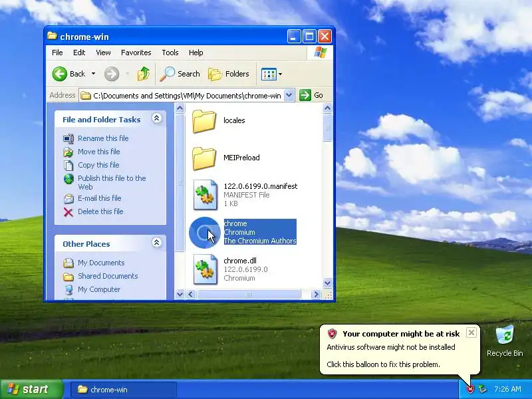Viewport: 532px width, 399px height.
Task: Open the Start menu
Action: tap(31, 389)
